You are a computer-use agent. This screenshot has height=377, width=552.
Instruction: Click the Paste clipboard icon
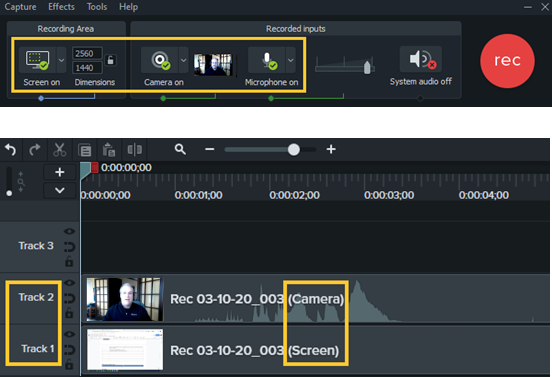[109, 150]
